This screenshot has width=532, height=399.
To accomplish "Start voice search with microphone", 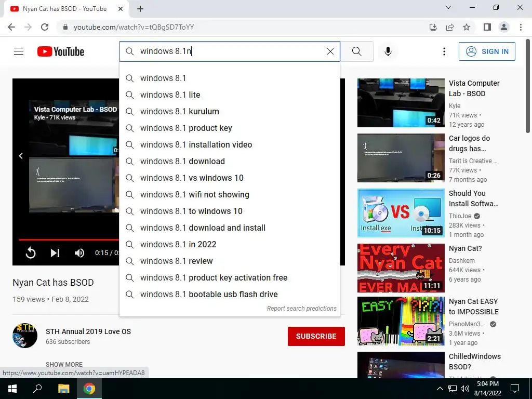I will click(x=388, y=51).
